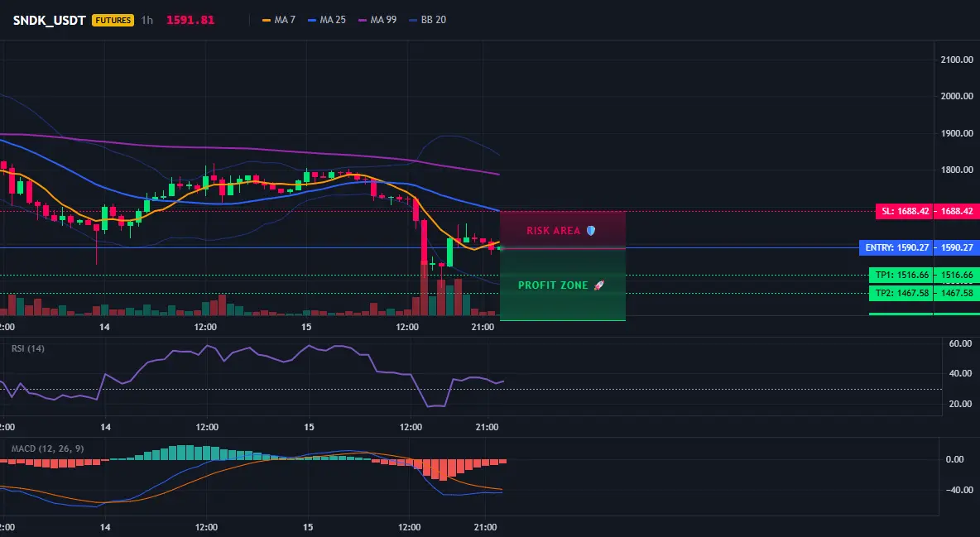
Task: Click the 0.00 MACD axis value
Action: pos(955,459)
